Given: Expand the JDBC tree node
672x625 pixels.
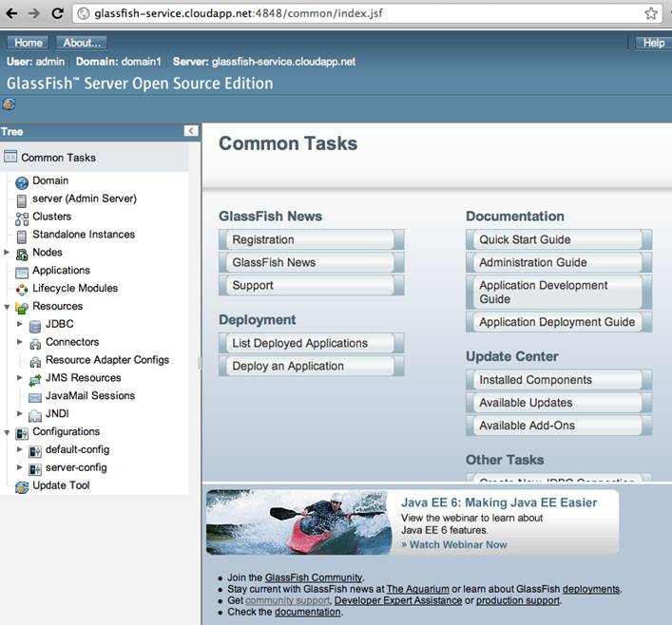Looking at the screenshot, I should point(20,325).
